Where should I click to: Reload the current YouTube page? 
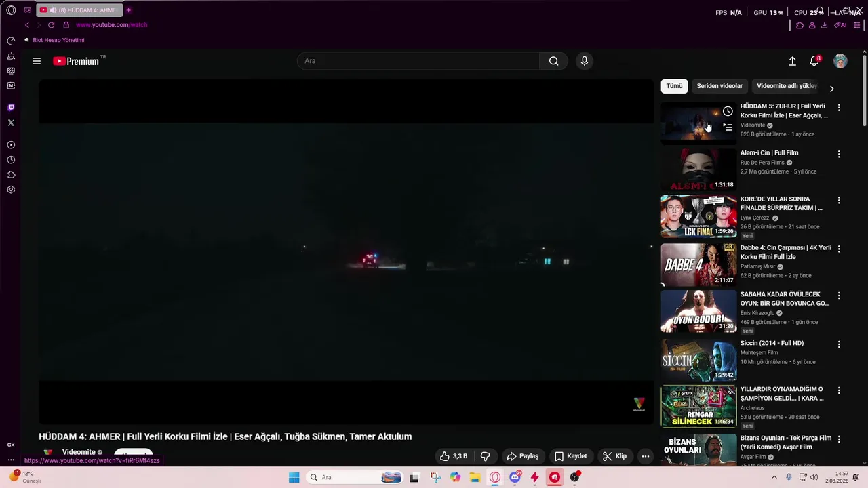[51, 25]
